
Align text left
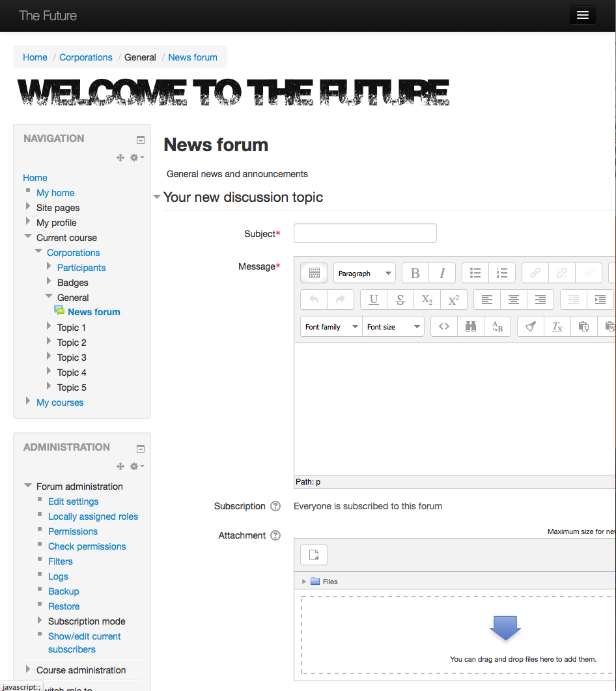coord(487,300)
